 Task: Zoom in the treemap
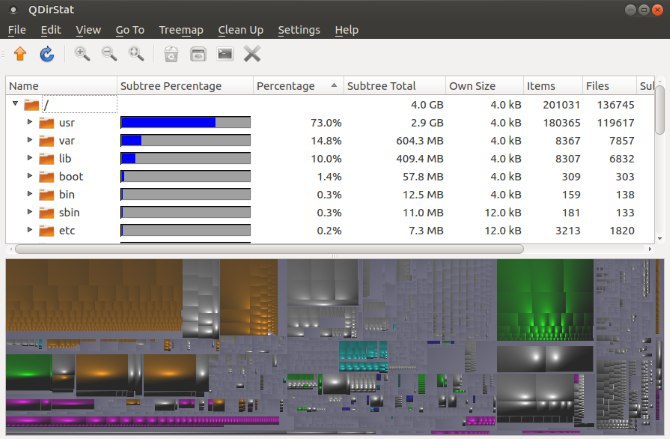tap(82, 54)
